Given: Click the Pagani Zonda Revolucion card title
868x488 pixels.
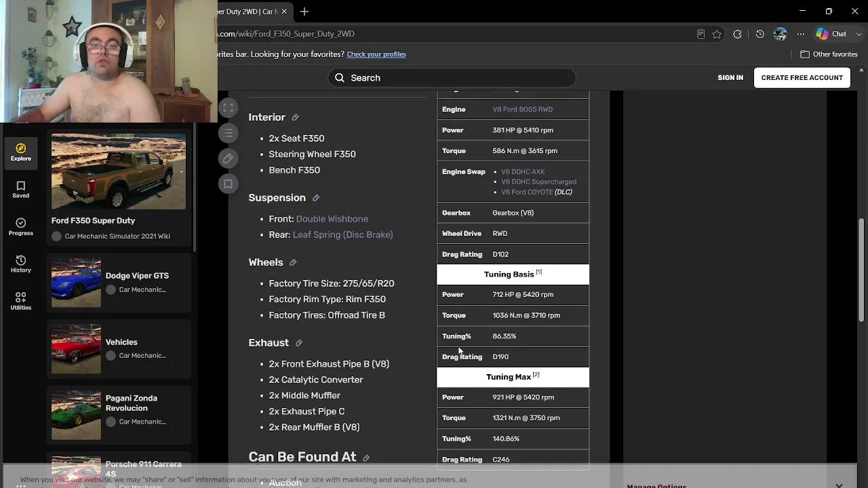Looking at the screenshot, I should pyautogui.click(x=132, y=403).
